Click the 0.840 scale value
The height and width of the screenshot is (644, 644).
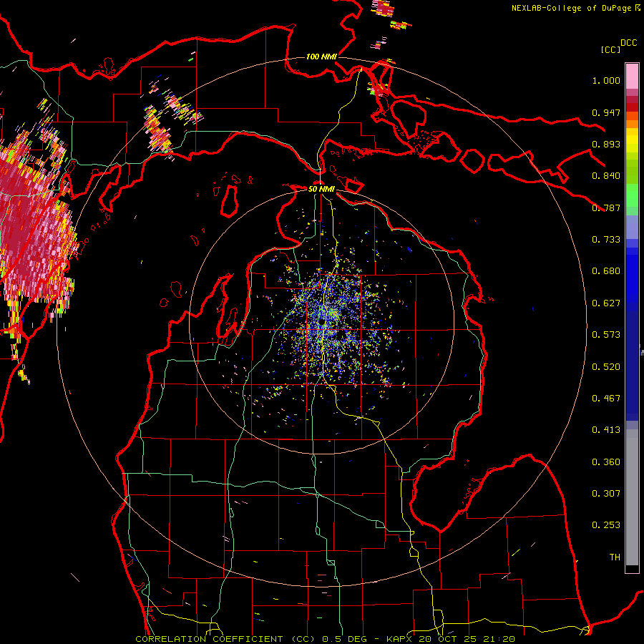[x=606, y=176]
